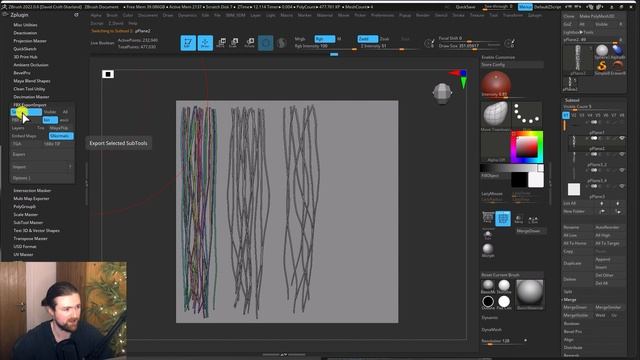Viewport: 640px width, 360px height.
Task: Adjust the Z Intensity slider
Action: coord(388,47)
